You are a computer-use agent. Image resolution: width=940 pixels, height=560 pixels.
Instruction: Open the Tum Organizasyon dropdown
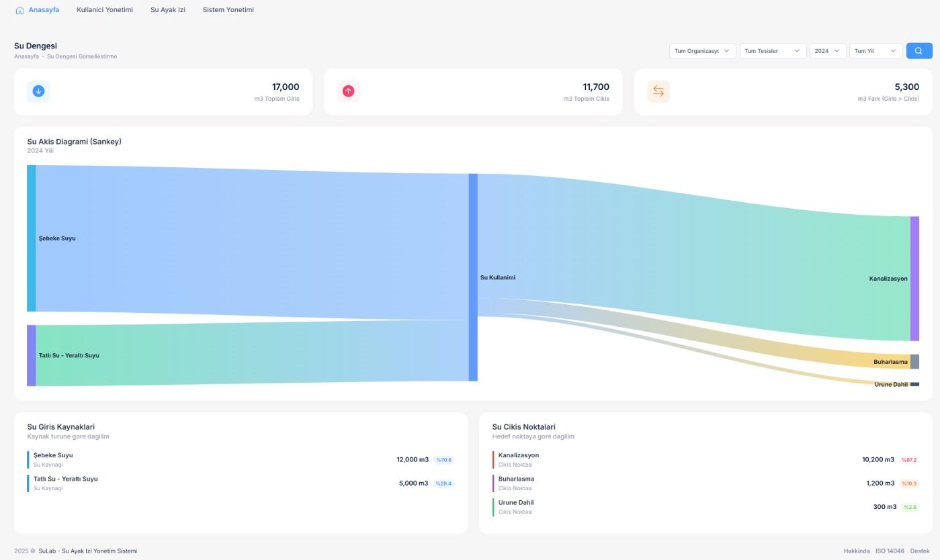(x=702, y=51)
